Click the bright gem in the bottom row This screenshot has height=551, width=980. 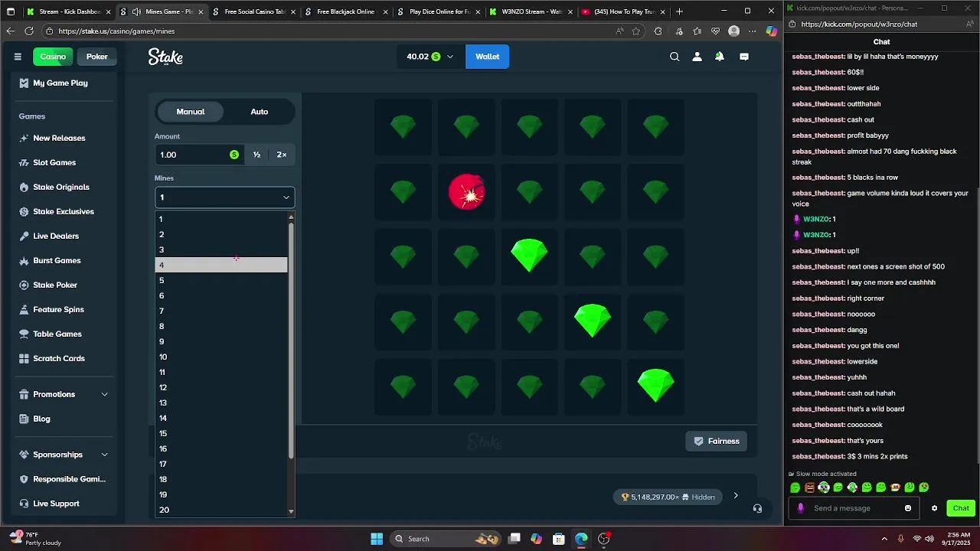[x=656, y=385]
